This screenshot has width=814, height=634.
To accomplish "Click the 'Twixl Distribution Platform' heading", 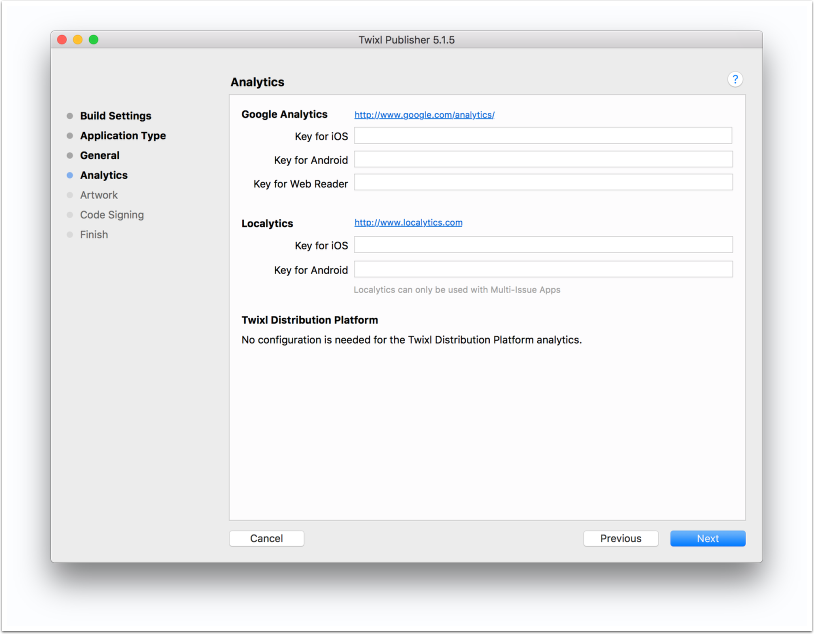I will 309,320.
